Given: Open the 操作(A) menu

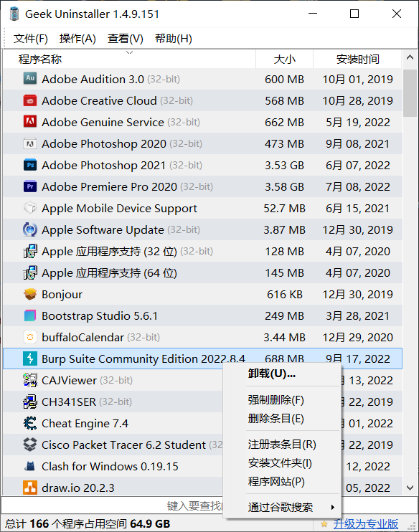Looking at the screenshot, I should tap(77, 38).
